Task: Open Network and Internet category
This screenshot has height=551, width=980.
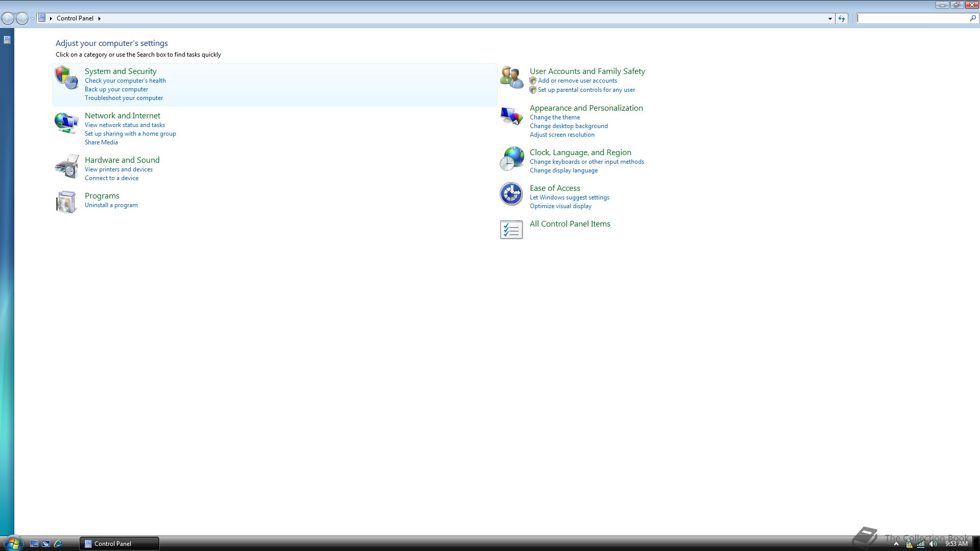Action: 122,116
